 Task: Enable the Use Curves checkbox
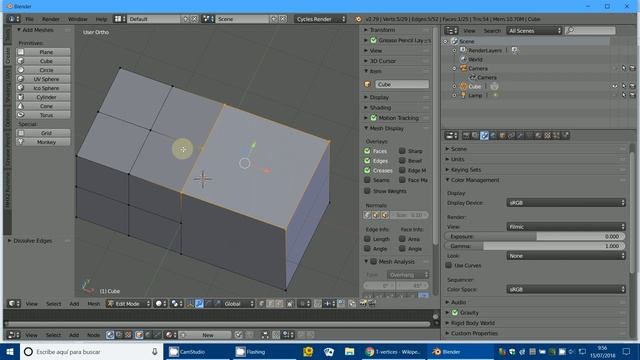coord(449,265)
